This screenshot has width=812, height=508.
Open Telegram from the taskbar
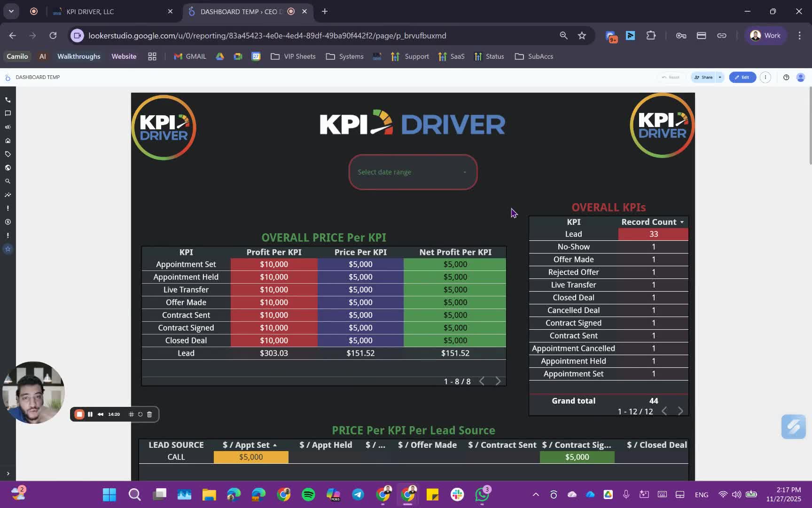(x=358, y=494)
